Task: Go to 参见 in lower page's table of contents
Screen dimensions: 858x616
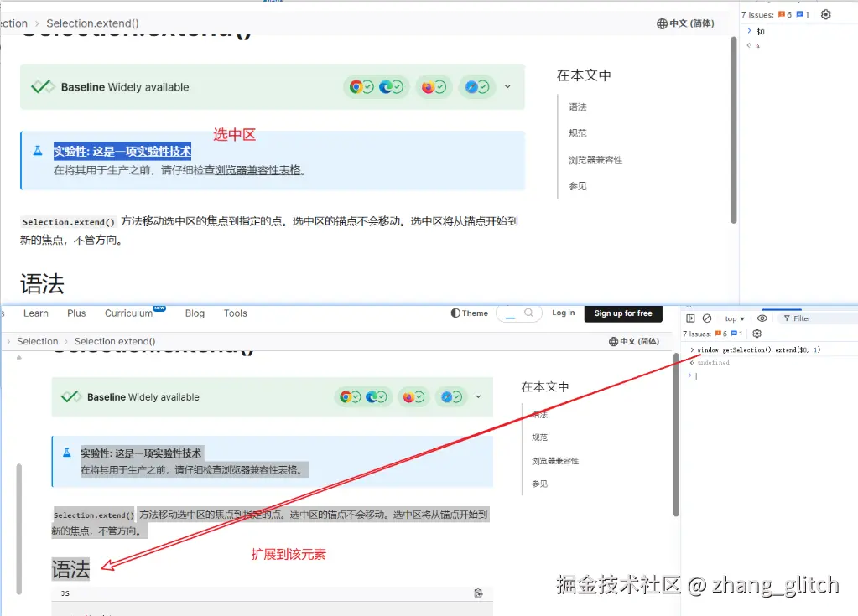Action: tap(539, 484)
